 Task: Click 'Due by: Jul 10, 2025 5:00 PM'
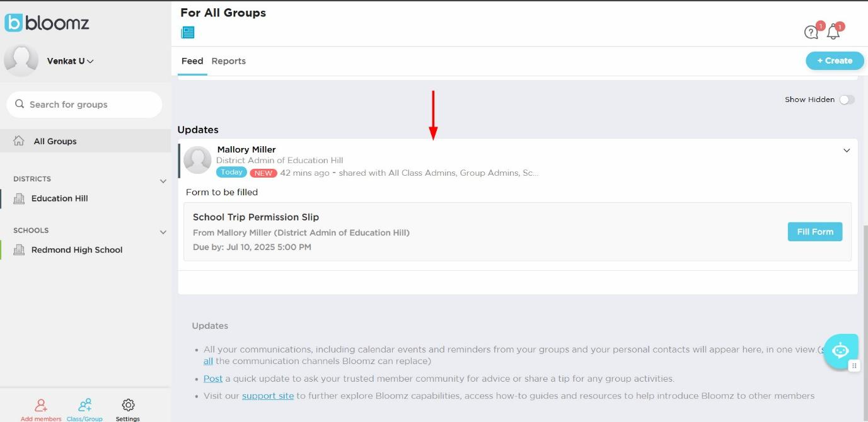click(x=252, y=247)
